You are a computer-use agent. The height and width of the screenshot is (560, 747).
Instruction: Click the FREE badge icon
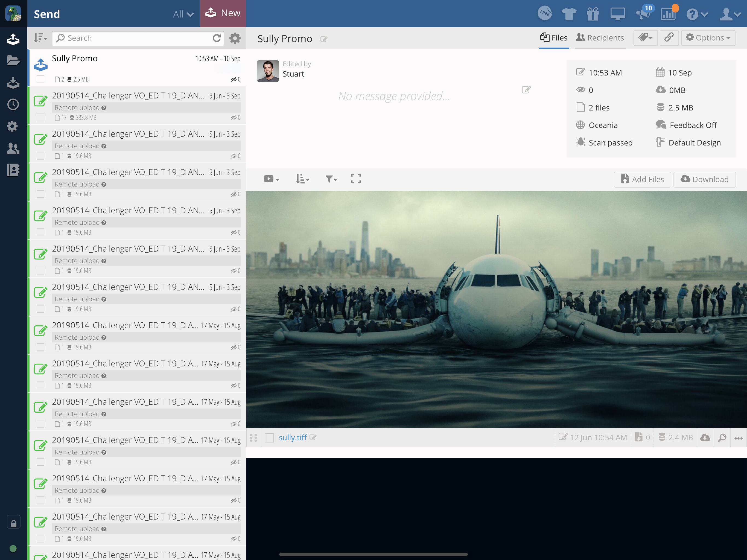[x=545, y=13]
